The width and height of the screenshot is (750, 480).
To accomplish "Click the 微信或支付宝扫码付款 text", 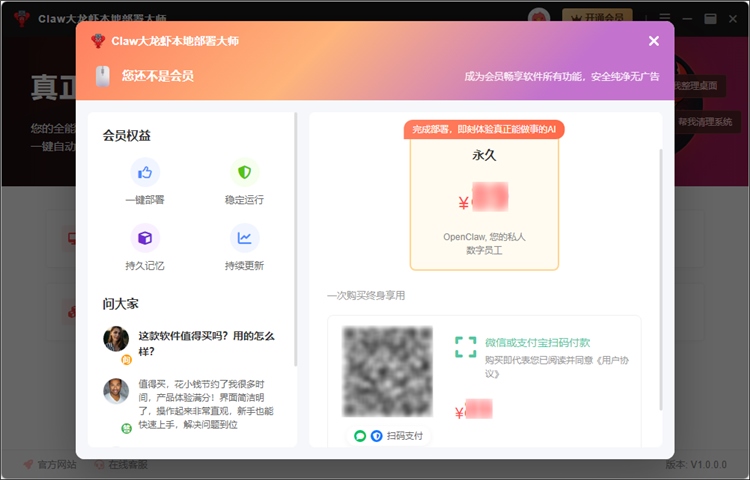I will (537, 341).
